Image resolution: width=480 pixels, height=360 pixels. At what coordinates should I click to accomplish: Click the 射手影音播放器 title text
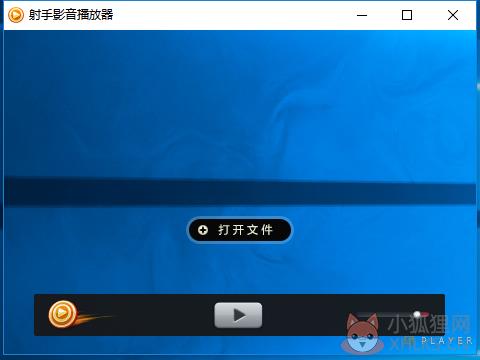[71, 15]
